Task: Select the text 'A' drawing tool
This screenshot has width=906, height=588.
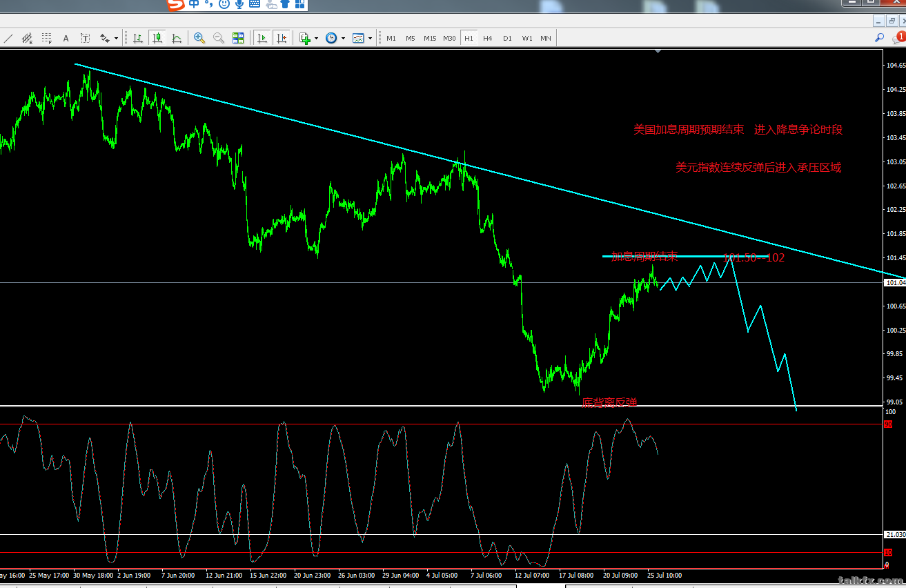Action: pyautogui.click(x=66, y=38)
